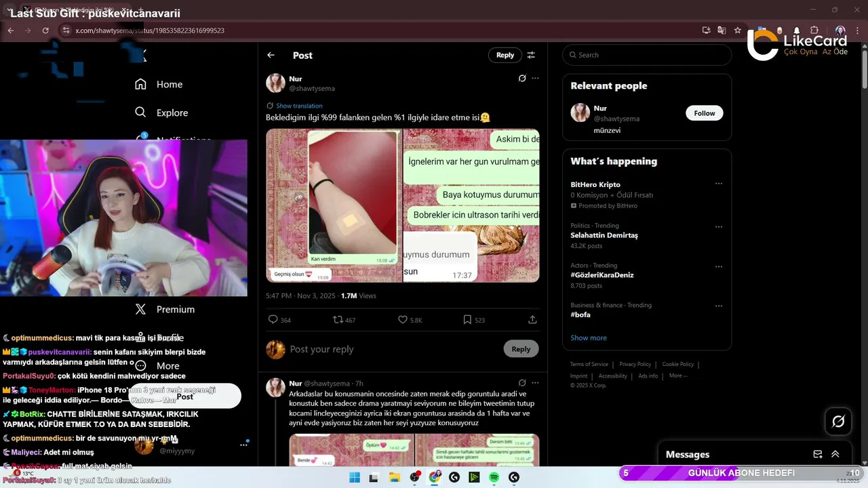Open OBS Studio from the taskbar
Image resolution: width=868 pixels, height=488 pixels.
click(x=414, y=477)
